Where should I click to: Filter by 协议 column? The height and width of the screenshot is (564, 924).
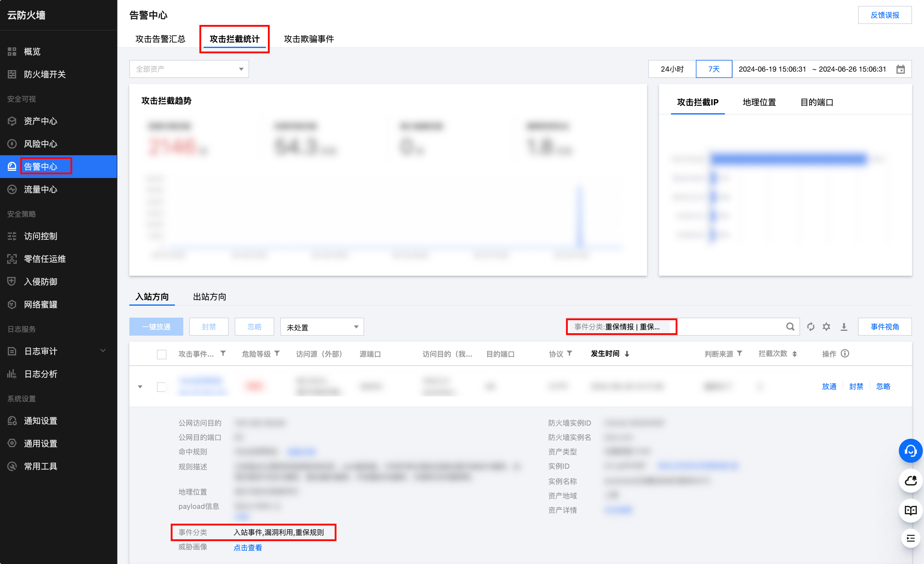569,354
